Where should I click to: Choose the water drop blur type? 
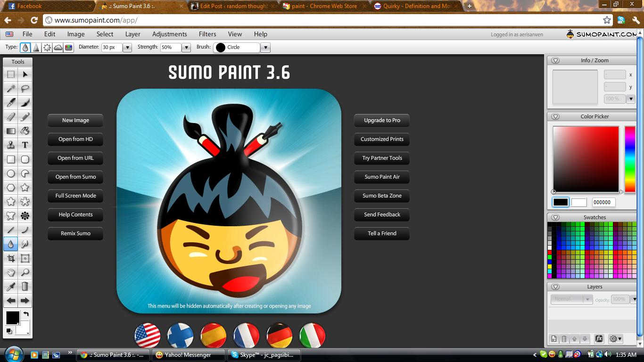point(25,48)
